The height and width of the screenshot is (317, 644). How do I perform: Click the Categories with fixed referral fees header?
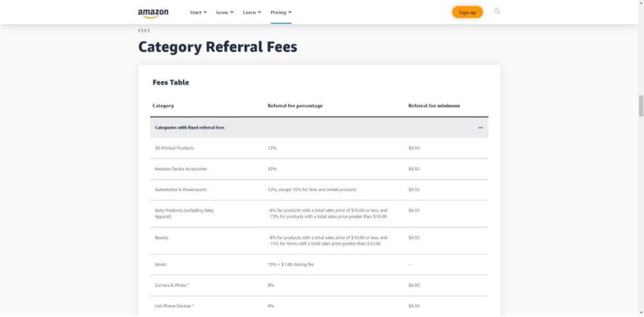319,127
